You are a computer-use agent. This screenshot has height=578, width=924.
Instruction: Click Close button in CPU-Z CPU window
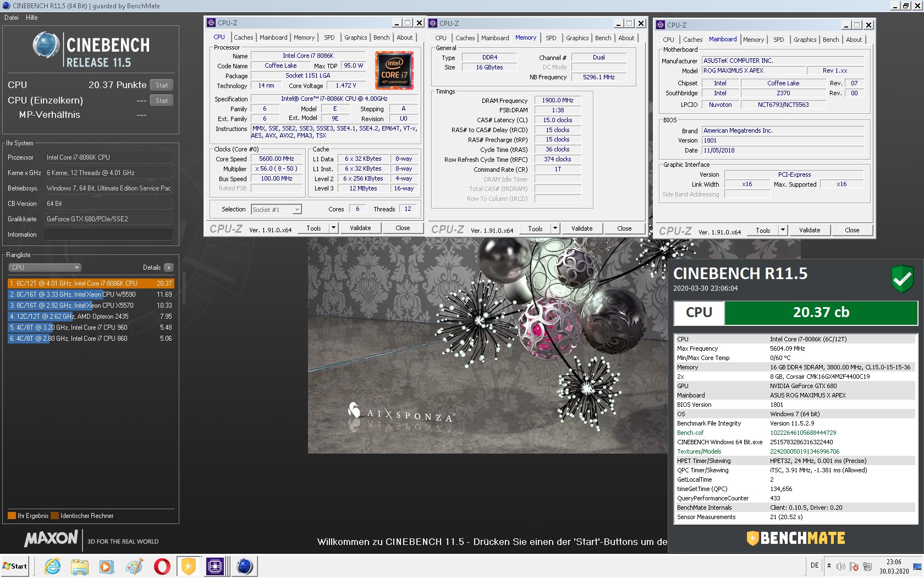coord(403,228)
